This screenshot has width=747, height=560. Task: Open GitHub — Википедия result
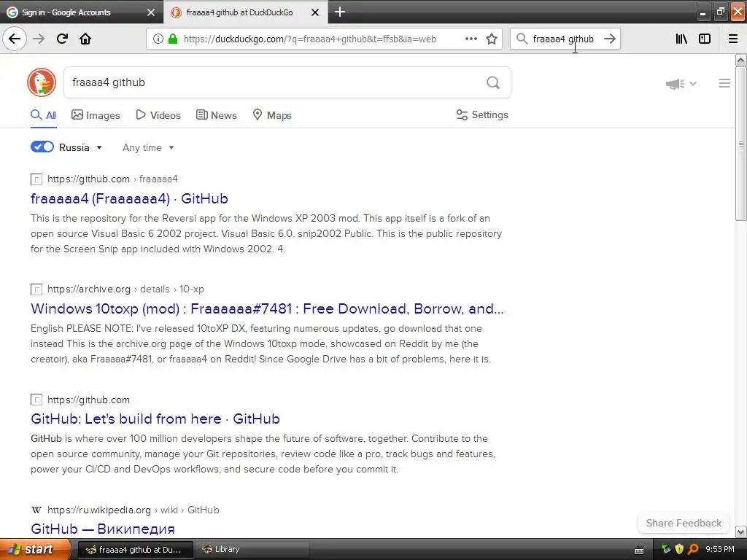tap(102, 529)
